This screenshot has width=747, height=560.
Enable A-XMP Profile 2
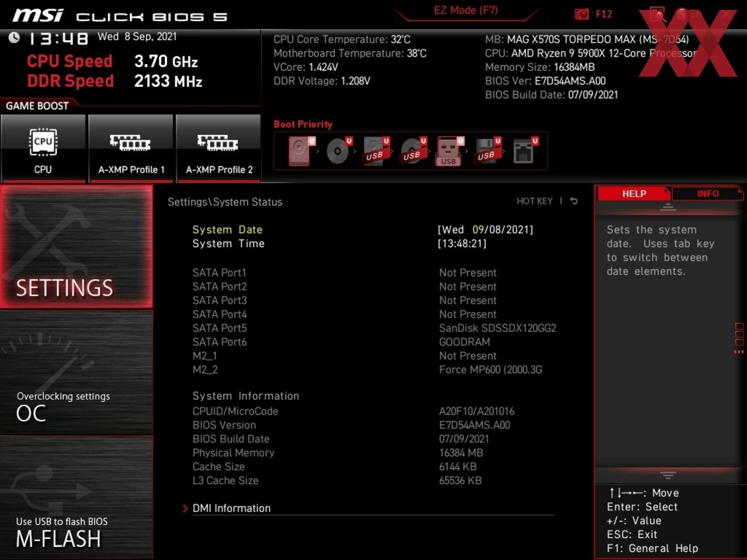(219, 148)
